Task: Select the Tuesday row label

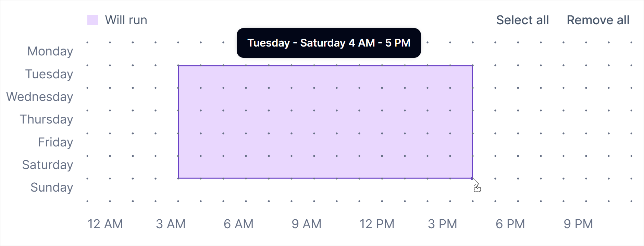Action: [49, 74]
